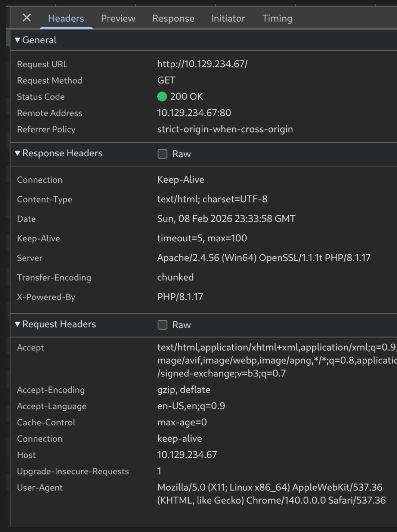Open the Preview tab

pos(118,18)
